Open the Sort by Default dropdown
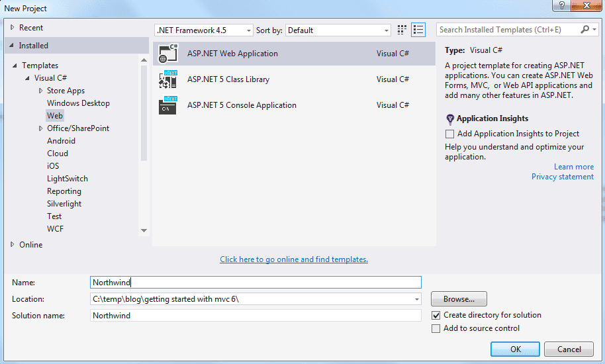 point(338,30)
